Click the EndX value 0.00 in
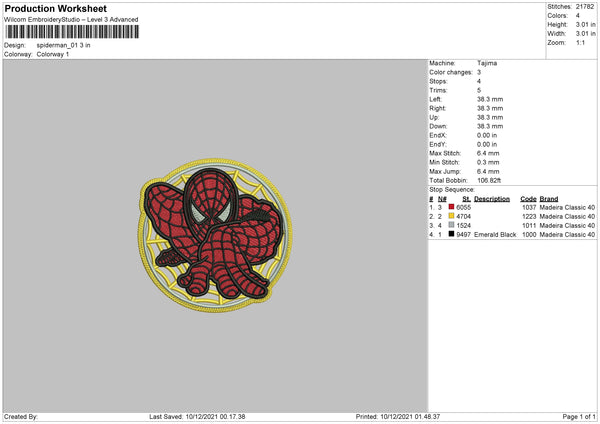Screen dimensions: 600x424 487,135
